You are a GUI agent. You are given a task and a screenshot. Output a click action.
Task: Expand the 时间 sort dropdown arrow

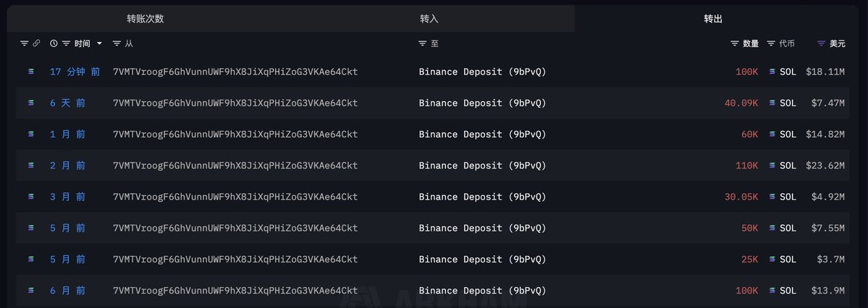click(100, 43)
